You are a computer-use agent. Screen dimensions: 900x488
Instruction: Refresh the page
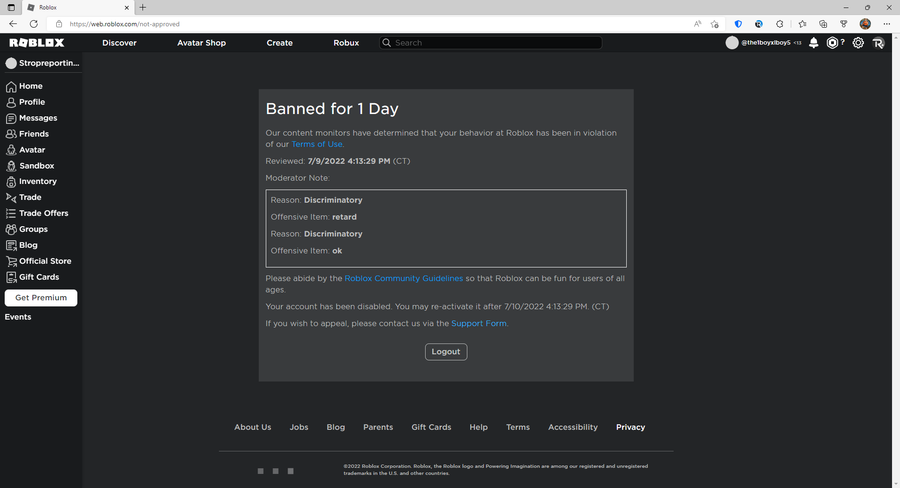pos(34,24)
